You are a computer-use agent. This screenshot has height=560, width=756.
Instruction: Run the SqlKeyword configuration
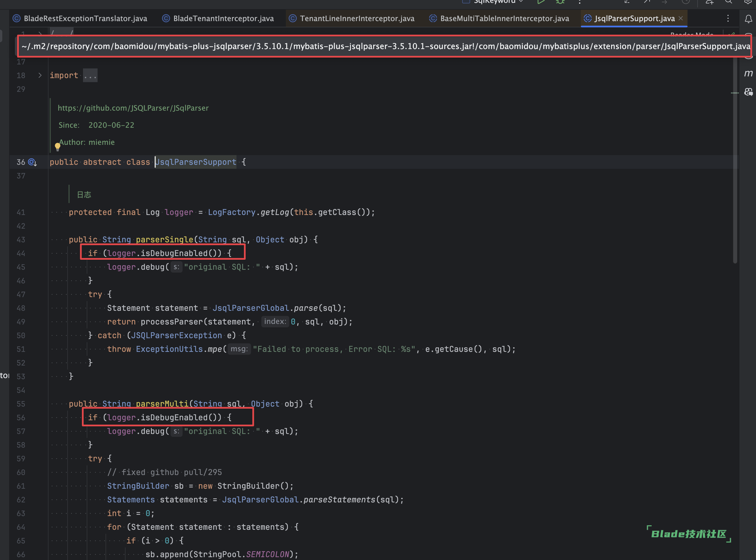tap(541, 2)
